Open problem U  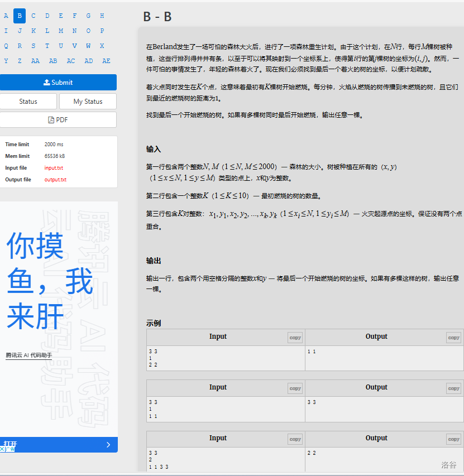pos(61,46)
